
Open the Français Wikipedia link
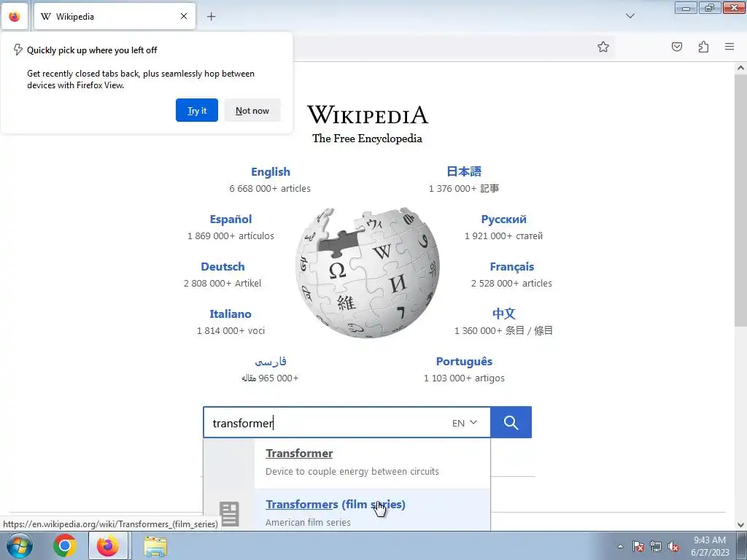click(511, 267)
